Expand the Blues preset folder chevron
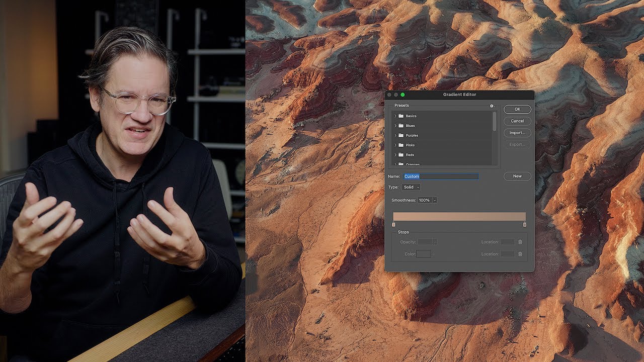Image resolution: width=644 pixels, height=362 pixels. [395, 126]
